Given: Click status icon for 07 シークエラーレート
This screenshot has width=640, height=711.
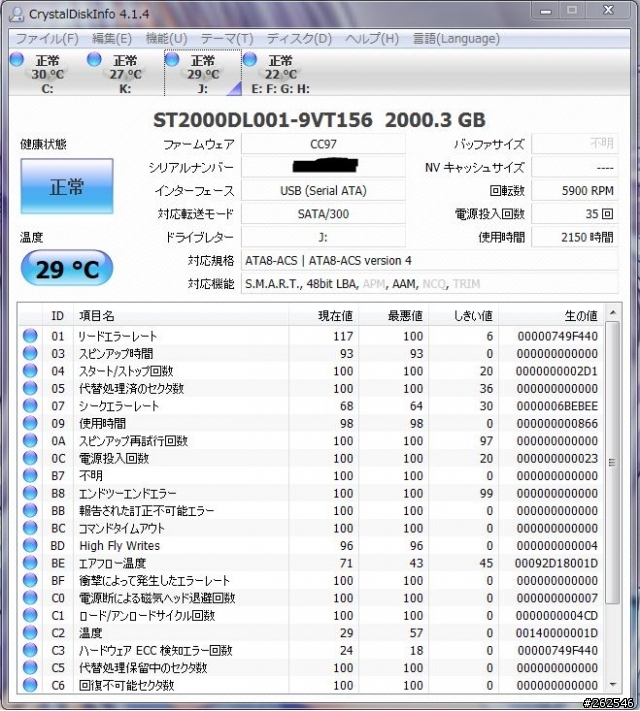Looking at the screenshot, I should pos(30,406).
